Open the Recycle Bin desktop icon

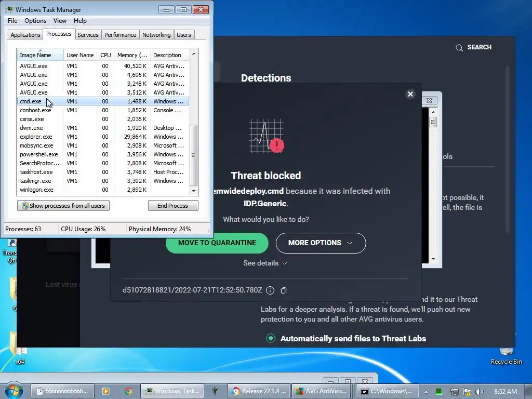[506, 356]
